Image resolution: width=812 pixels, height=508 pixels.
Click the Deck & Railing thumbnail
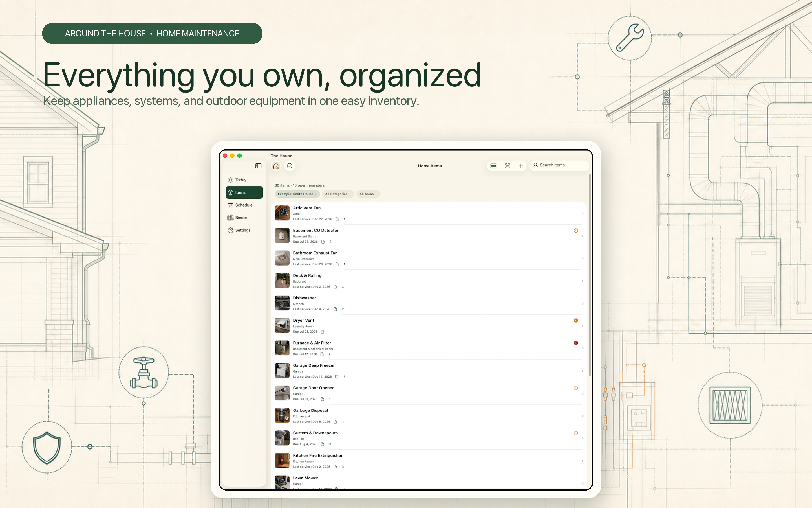click(282, 281)
